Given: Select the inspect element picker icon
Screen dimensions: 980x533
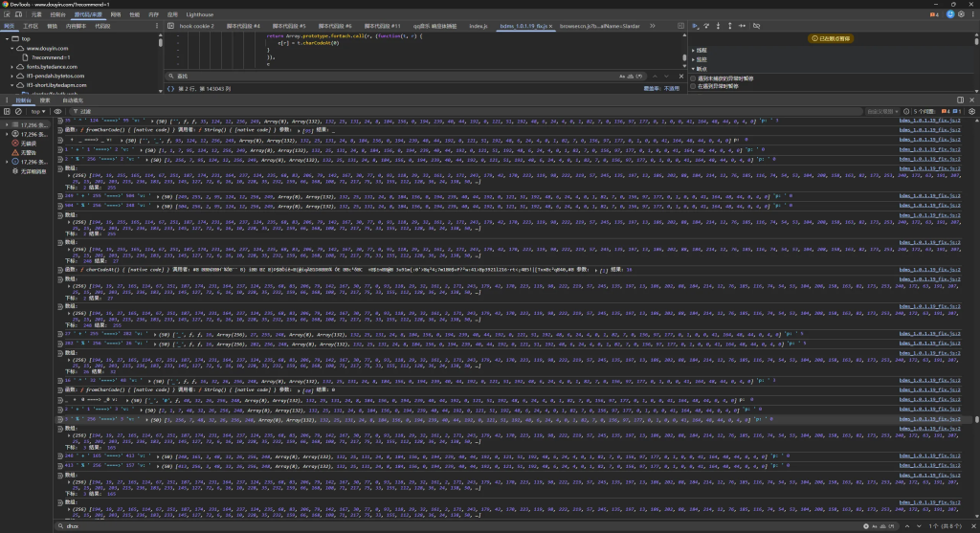Looking at the screenshot, I should coord(7,15).
